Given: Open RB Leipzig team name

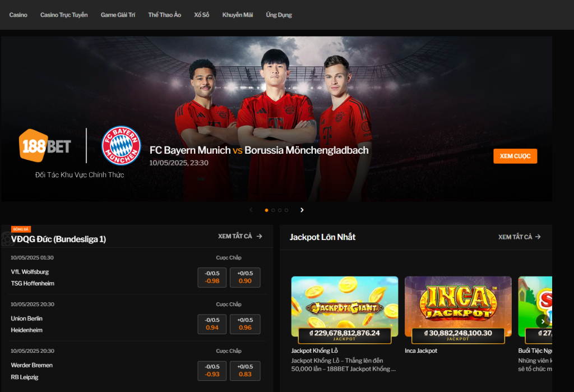Looking at the screenshot, I should [25, 377].
